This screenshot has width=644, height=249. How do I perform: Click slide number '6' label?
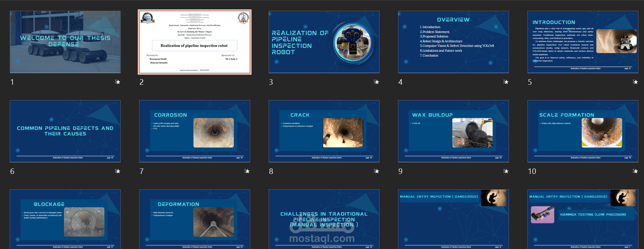(x=12, y=172)
